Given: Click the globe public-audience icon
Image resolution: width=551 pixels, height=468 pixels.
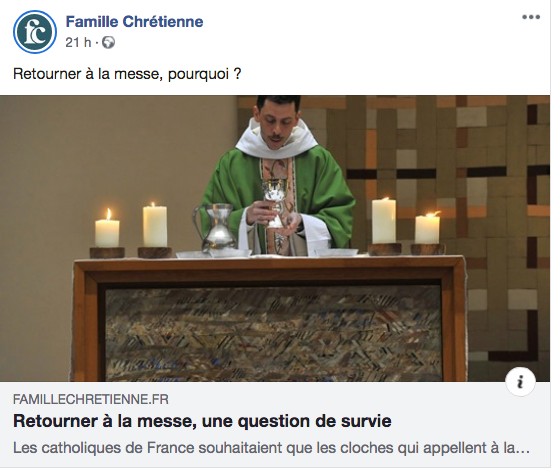Looking at the screenshot, I should coord(108,43).
